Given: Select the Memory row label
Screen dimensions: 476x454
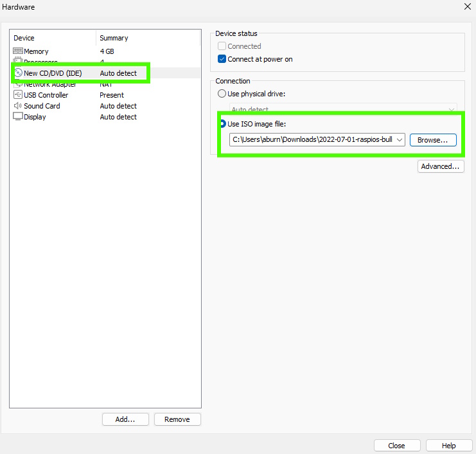Looking at the screenshot, I should point(36,51).
